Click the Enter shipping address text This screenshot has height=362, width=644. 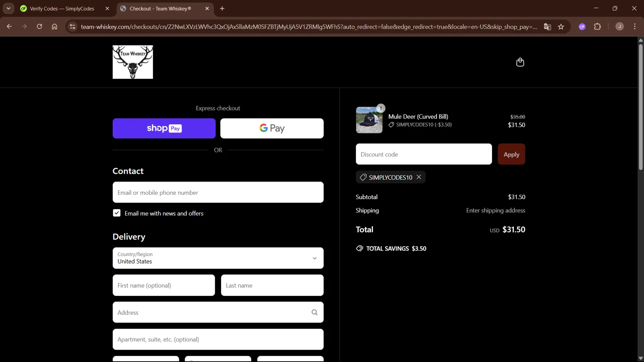pyautogui.click(x=496, y=211)
